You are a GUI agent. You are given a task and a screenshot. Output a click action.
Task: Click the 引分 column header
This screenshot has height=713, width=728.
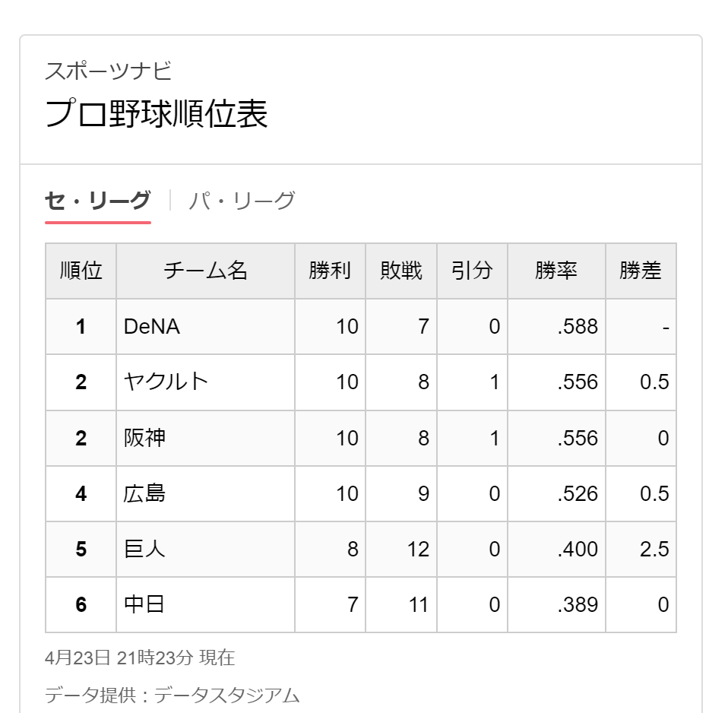472,271
